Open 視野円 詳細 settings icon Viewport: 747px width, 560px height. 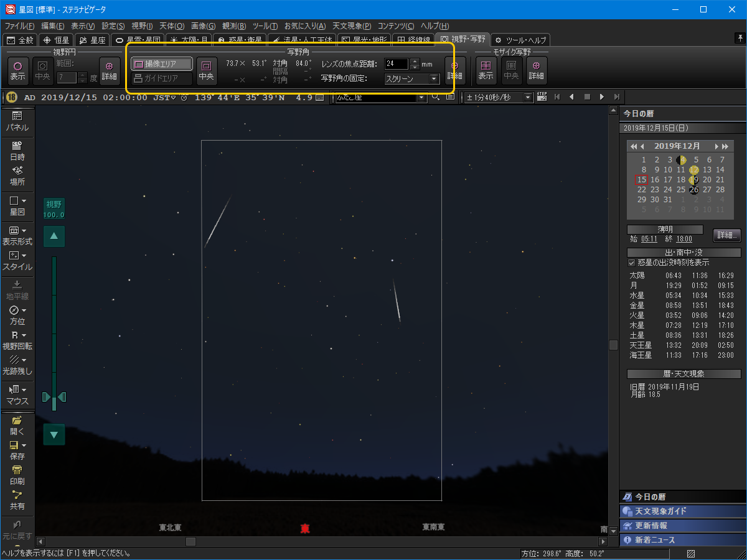110,70
